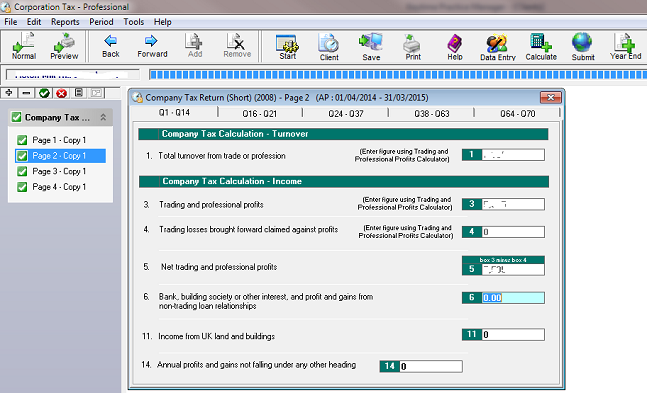Switch to the Q24 - Q37 tab
This screenshot has width=647, height=393.
click(x=346, y=114)
